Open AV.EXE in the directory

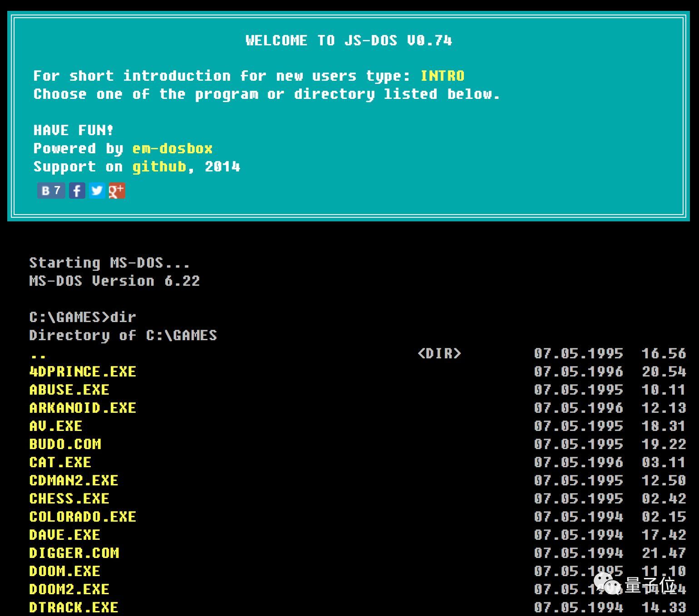point(55,426)
